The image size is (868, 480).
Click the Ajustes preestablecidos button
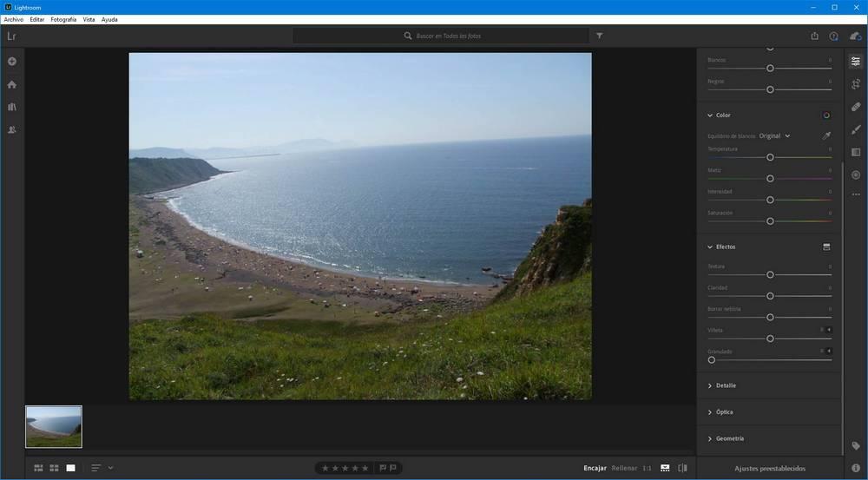(x=769, y=469)
